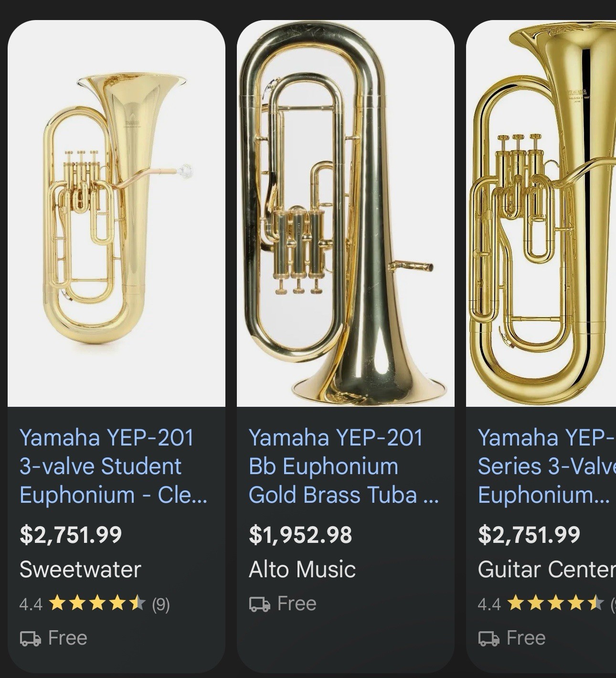Screen dimensions: 616x678
Task: Click the Guitar Center listing's $2,751.99 price
Action: point(529,534)
